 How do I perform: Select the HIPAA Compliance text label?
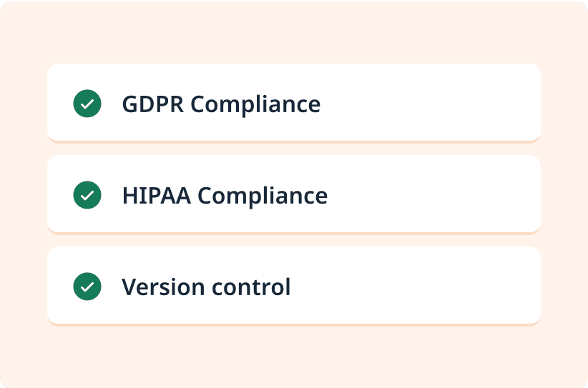225,196
